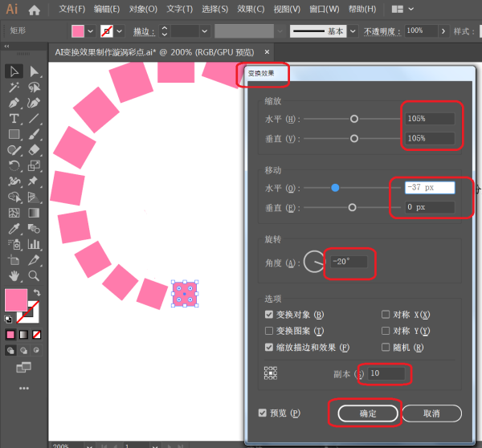Open fill color dropdown arrow

click(90, 31)
